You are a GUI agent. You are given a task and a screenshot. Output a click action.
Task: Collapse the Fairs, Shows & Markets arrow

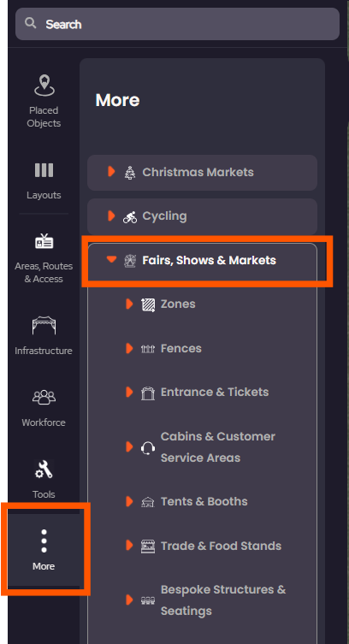click(x=111, y=259)
